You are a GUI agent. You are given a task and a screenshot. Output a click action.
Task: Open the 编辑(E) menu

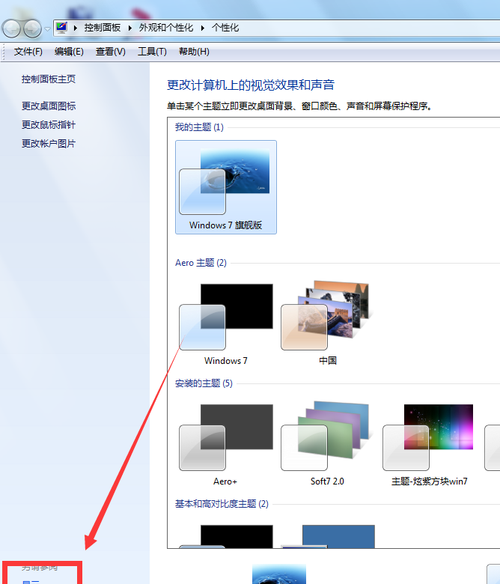click(x=69, y=51)
